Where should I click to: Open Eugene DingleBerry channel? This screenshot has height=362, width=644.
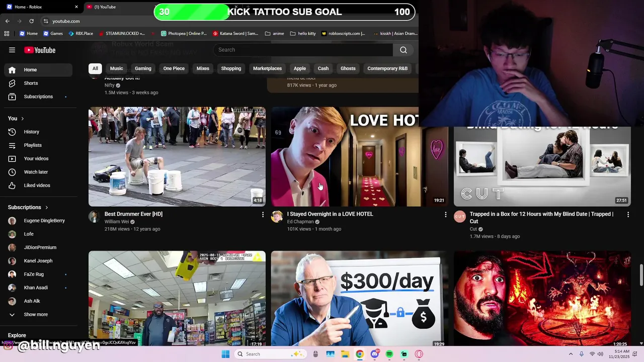click(x=38, y=221)
